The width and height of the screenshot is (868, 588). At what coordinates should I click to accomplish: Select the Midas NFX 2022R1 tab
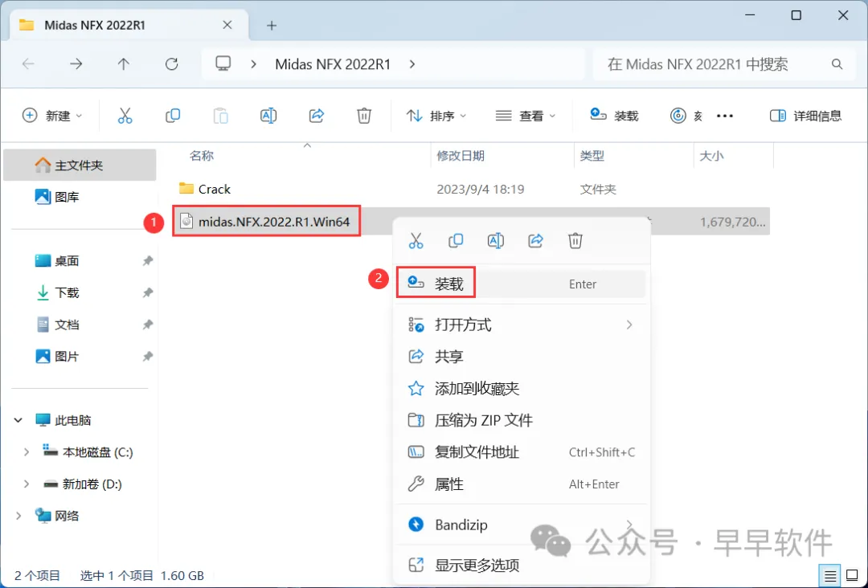point(130,25)
